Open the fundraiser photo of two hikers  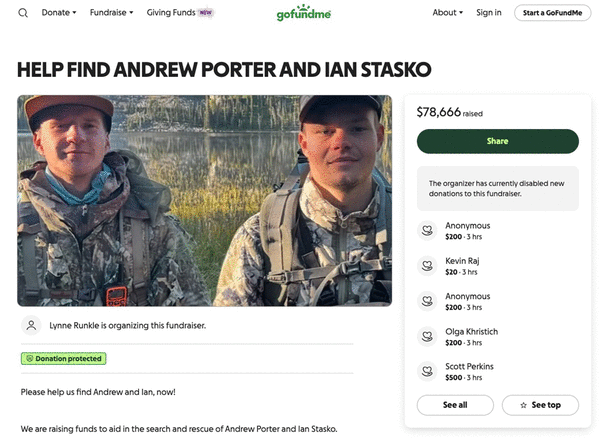[205, 200]
